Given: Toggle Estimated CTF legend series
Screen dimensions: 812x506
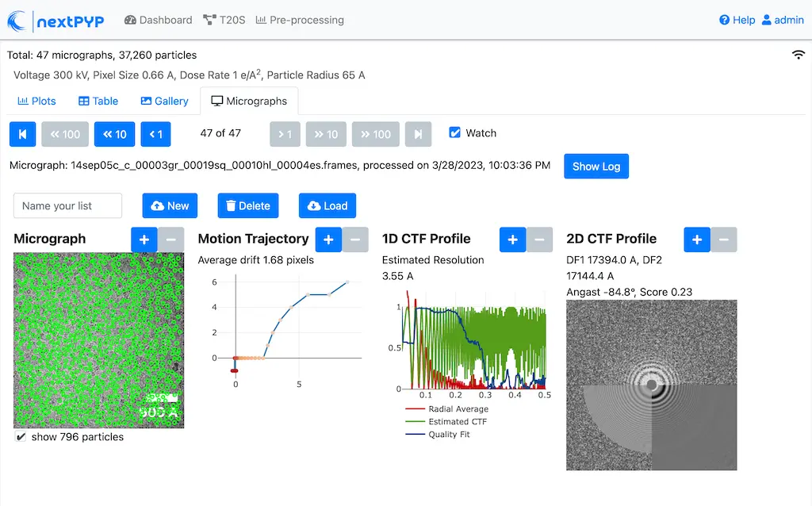Looking at the screenshot, I should (457, 422).
